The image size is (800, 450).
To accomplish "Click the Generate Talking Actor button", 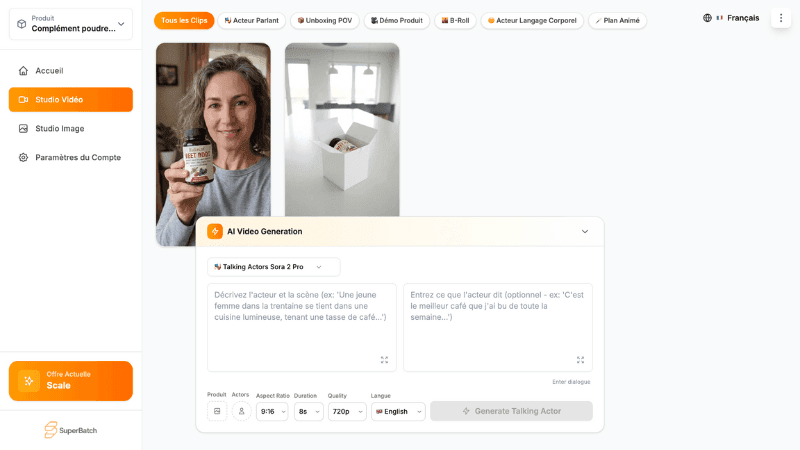I will point(511,411).
